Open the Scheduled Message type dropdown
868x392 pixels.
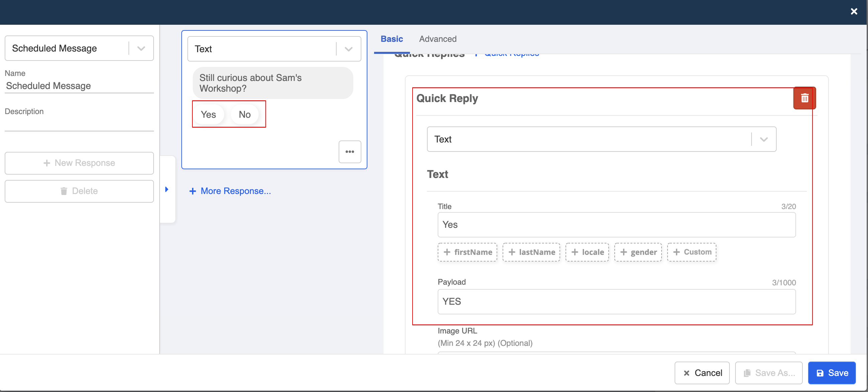click(141, 48)
